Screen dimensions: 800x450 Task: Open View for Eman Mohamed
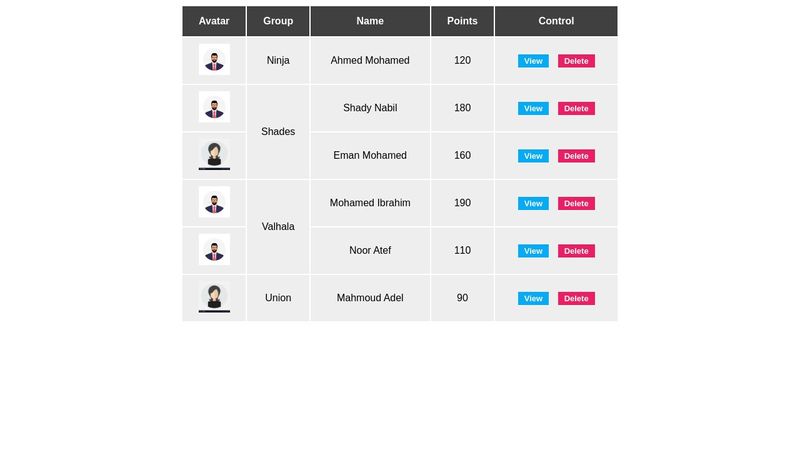533,156
